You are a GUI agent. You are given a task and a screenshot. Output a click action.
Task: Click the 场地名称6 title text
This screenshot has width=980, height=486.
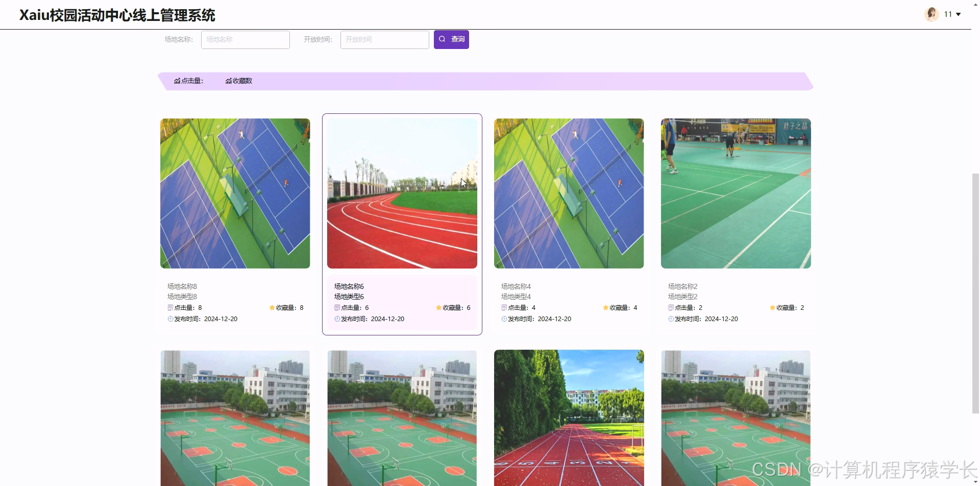coord(349,286)
